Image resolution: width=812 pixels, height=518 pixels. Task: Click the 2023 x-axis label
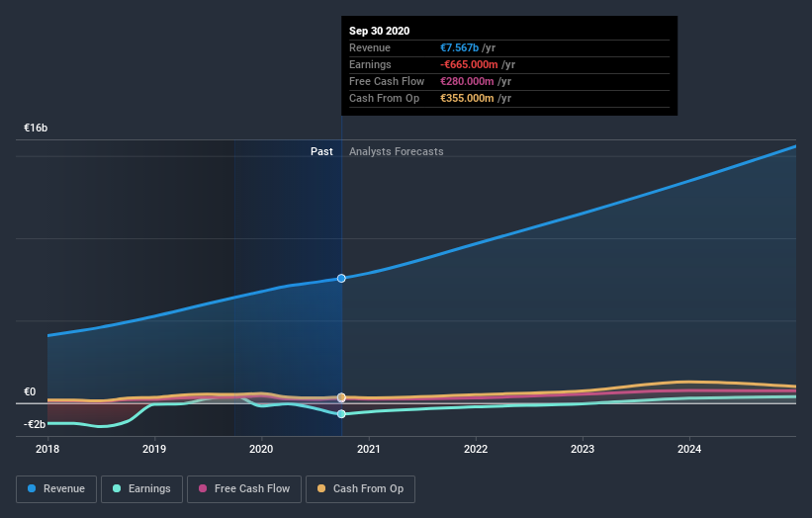(x=583, y=449)
